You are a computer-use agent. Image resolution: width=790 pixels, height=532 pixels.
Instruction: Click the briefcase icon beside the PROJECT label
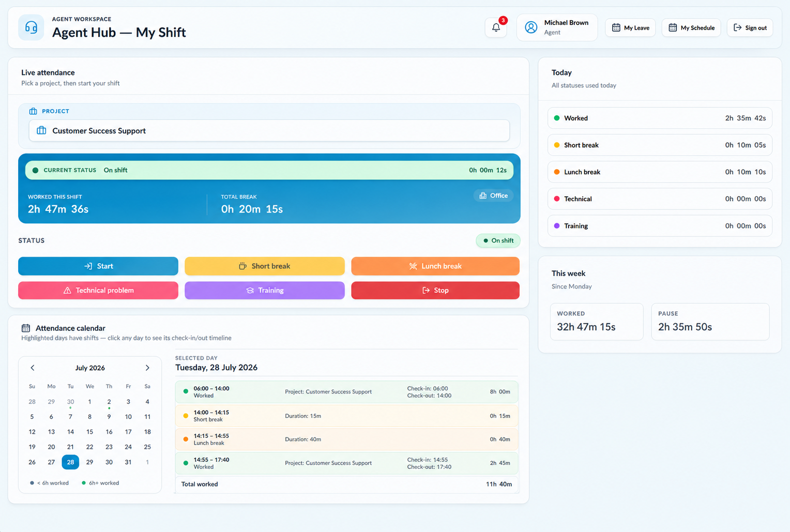pyautogui.click(x=33, y=111)
